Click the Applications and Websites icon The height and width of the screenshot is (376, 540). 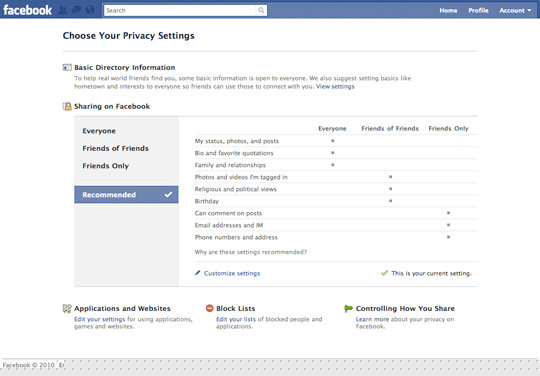click(x=67, y=308)
